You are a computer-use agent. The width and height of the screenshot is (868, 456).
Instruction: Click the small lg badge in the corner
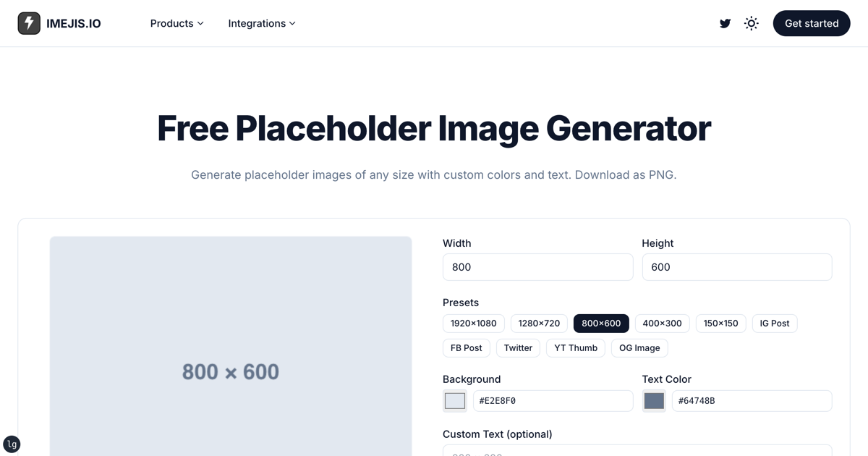pyautogui.click(x=12, y=444)
